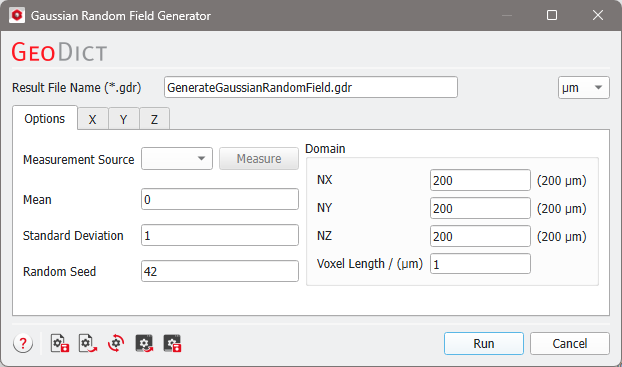
Task: Click the NX input field
Action: tap(480, 180)
